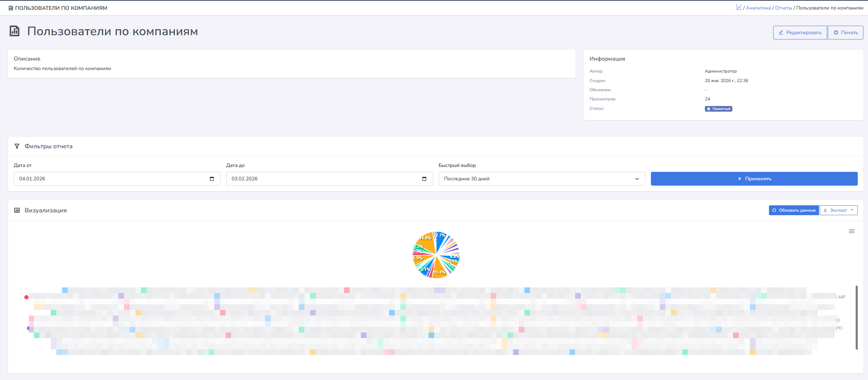Click the chart icon next to "Визуализация"

tap(17, 210)
